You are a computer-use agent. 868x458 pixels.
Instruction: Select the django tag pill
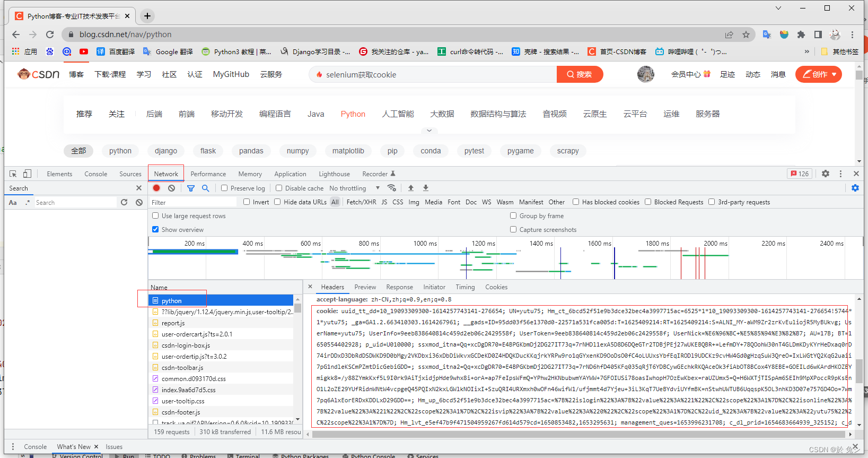[166, 151]
